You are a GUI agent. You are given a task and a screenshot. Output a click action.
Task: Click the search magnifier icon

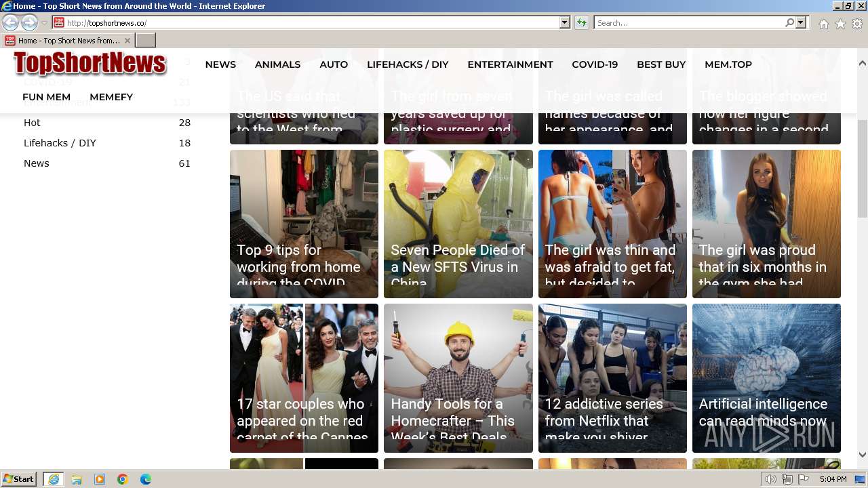(x=789, y=22)
